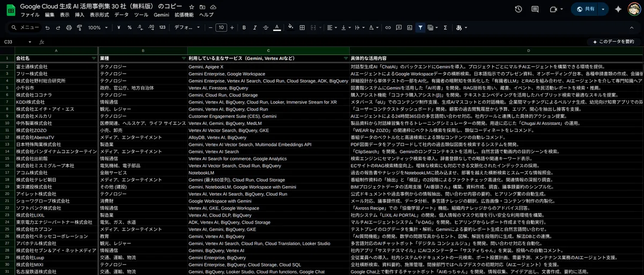This screenshot has height=275, width=644.
Task: Open the データ menu
Action: click(x=121, y=15)
